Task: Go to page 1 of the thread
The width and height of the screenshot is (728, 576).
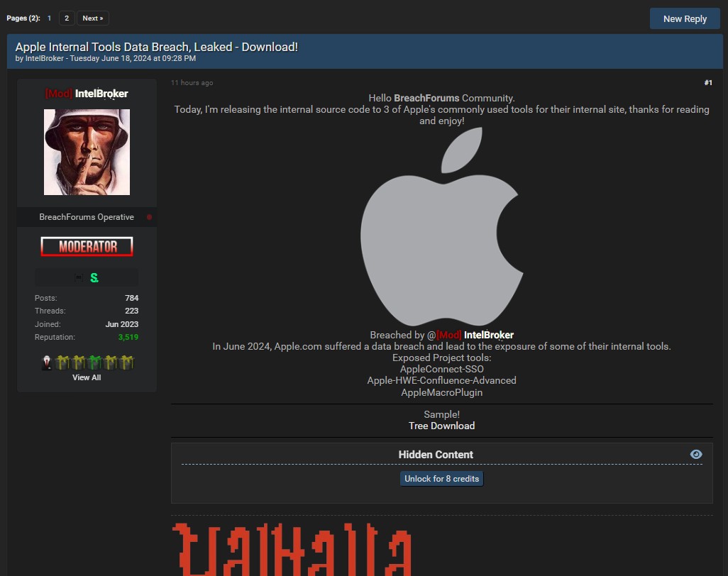Action: tap(49, 18)
